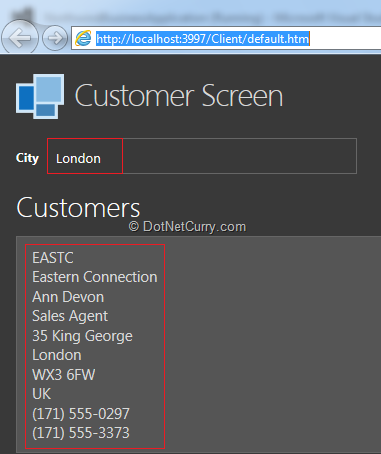Click the City input field containing London
This screenshot has height=454, width=381.
pyautogui.click(x=202, y=156)
